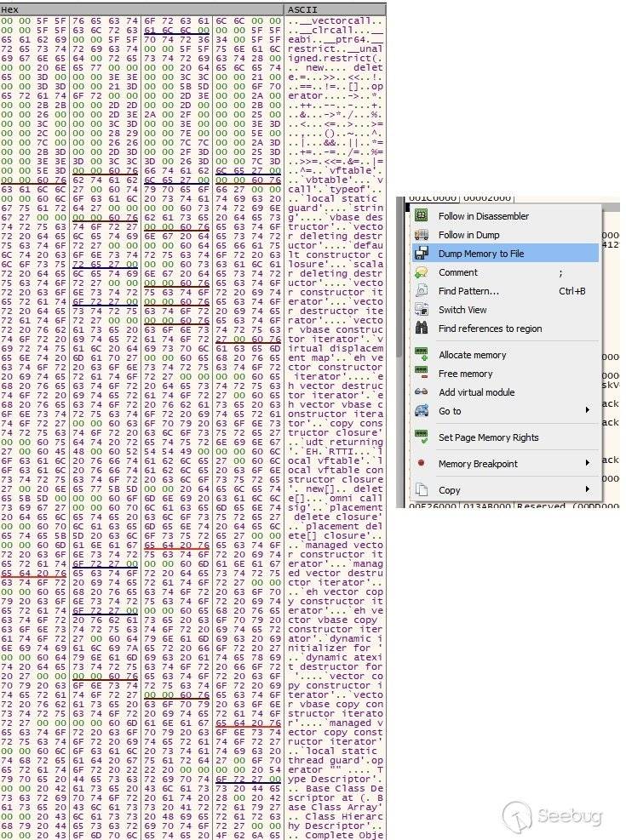Image resolution: width=626 pixels, height=840 pixels.
Task: Click the Hex column header
Action: (x=141, y=9)
